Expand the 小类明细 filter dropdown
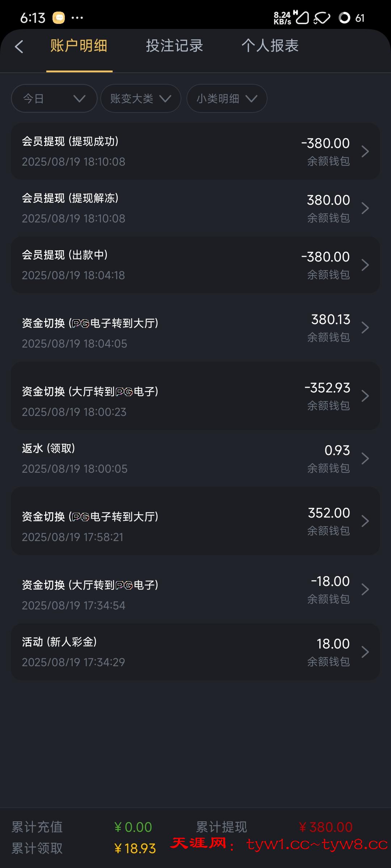The height and width of the screenshot is (868, 391). coord(227,98)
